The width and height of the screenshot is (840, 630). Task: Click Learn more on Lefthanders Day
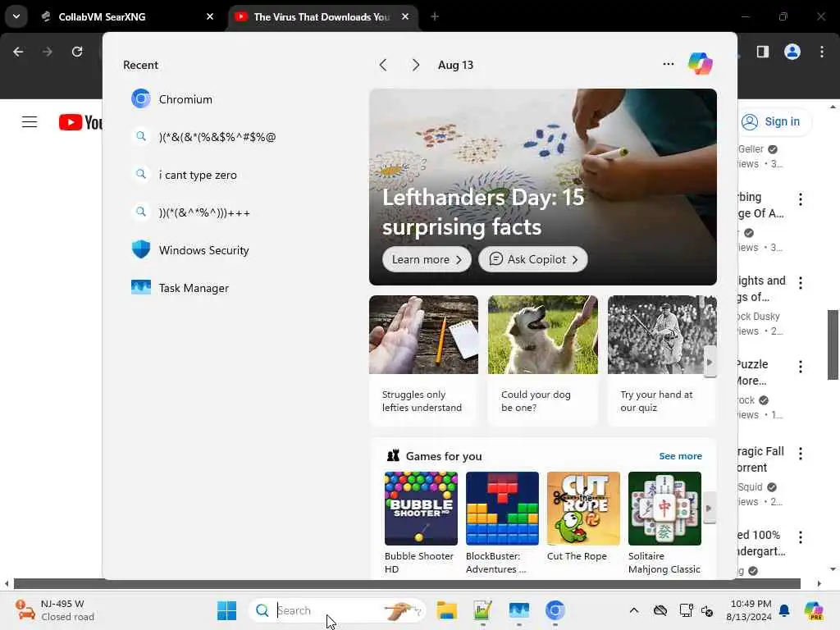427,259
